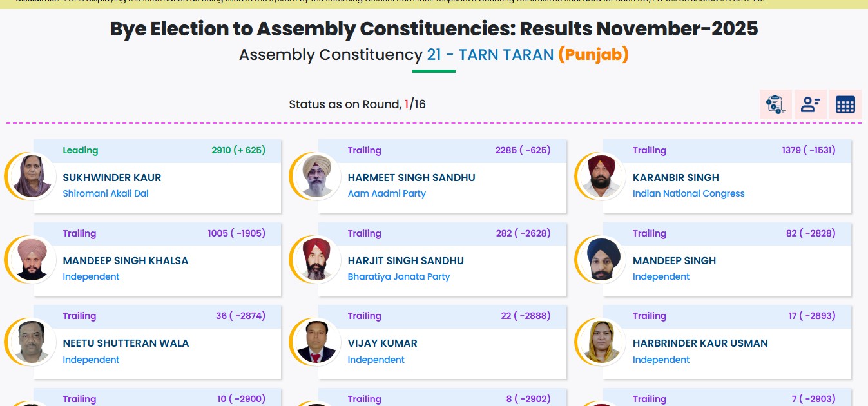Click the MANDEEP SINGH independent candidate name
The width and height of the screenshot is (868, 406).
pyautogui.click(x=674, y=261)
